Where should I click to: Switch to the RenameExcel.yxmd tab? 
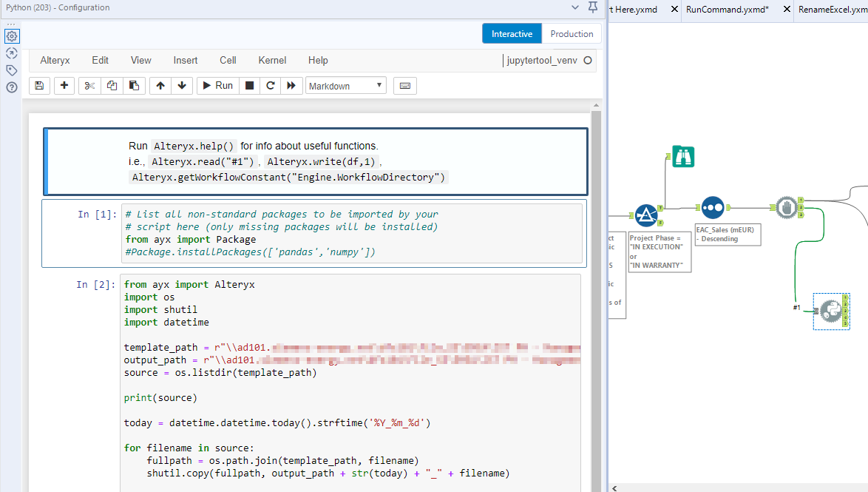pos(831,10)
